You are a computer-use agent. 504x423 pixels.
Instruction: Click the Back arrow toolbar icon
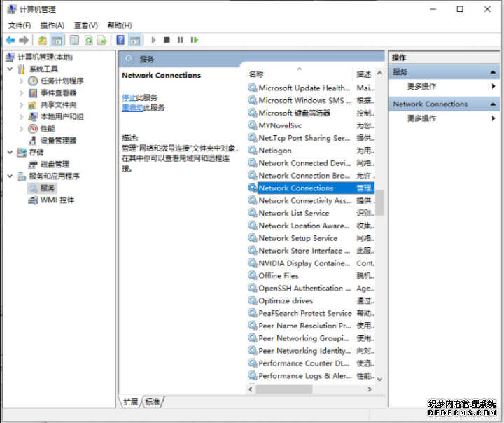[x=10, y=40]
